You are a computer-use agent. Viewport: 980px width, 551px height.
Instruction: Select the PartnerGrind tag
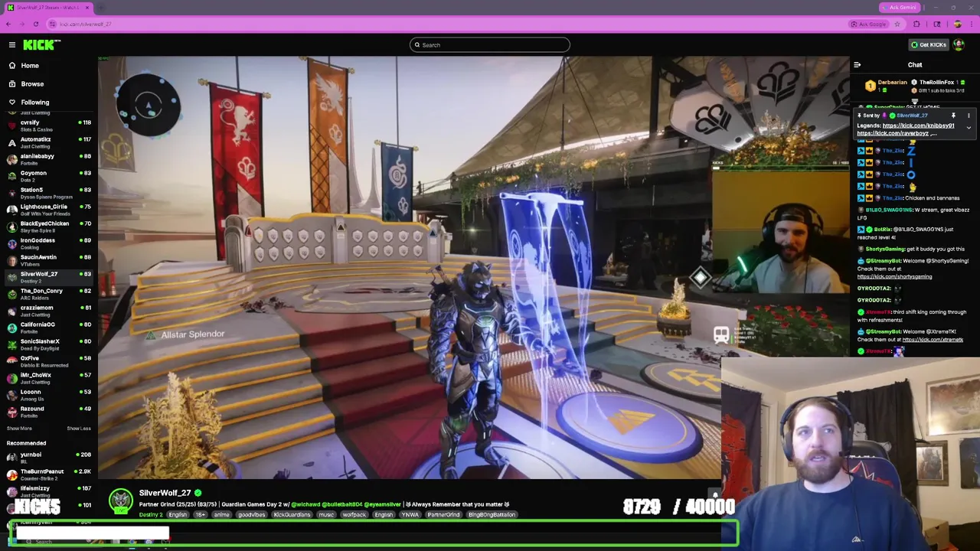pos(443,515)
